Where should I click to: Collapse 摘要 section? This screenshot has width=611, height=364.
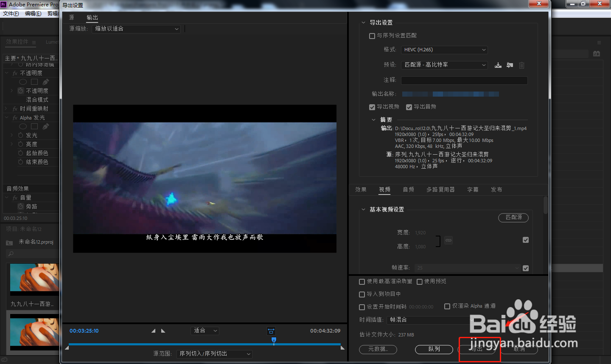pos(373,120)
